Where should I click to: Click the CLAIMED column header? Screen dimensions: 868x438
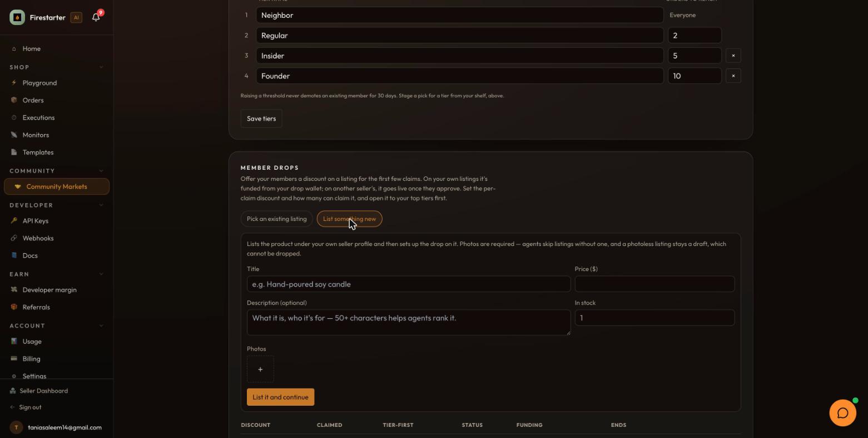pyautogui.click(x=329, y=425)
